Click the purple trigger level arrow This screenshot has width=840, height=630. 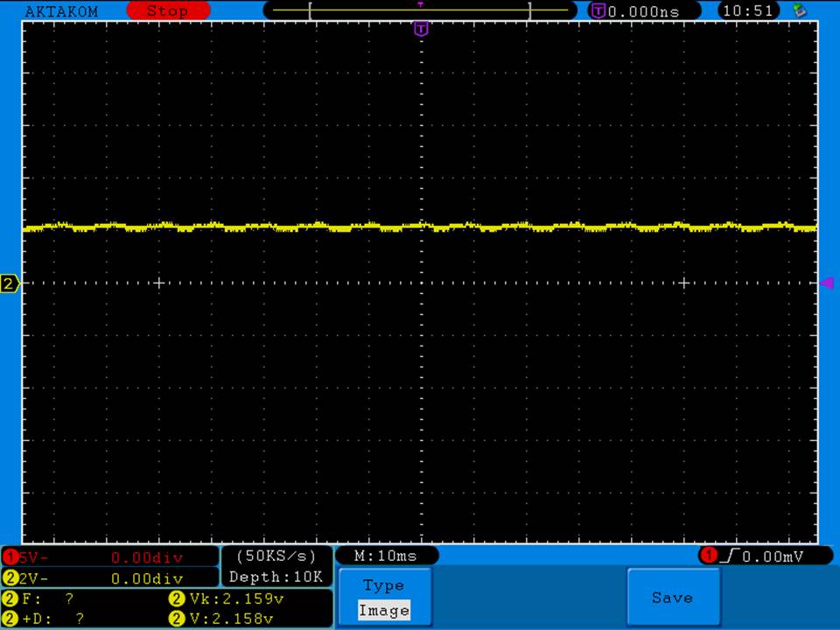point(826,283)
